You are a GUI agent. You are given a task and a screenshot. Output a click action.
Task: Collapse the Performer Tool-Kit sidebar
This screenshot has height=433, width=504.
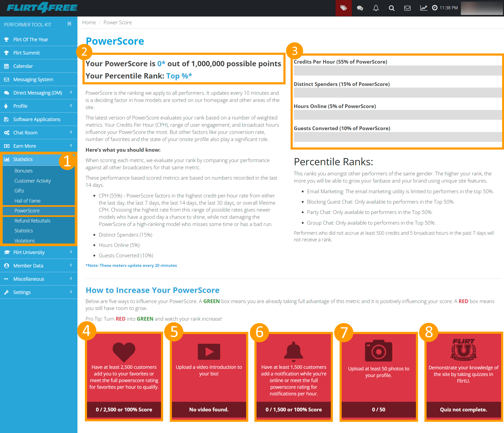point(69,24)
